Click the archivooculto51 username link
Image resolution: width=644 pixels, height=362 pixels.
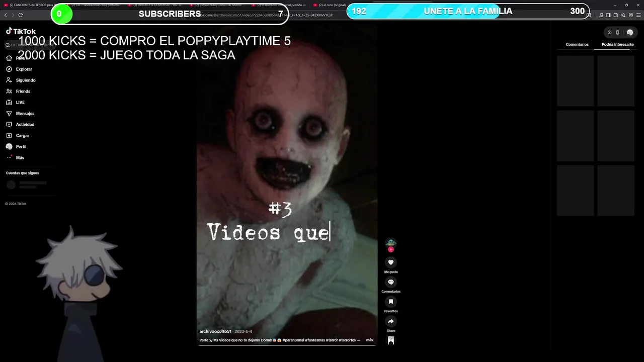click(215, 331)
